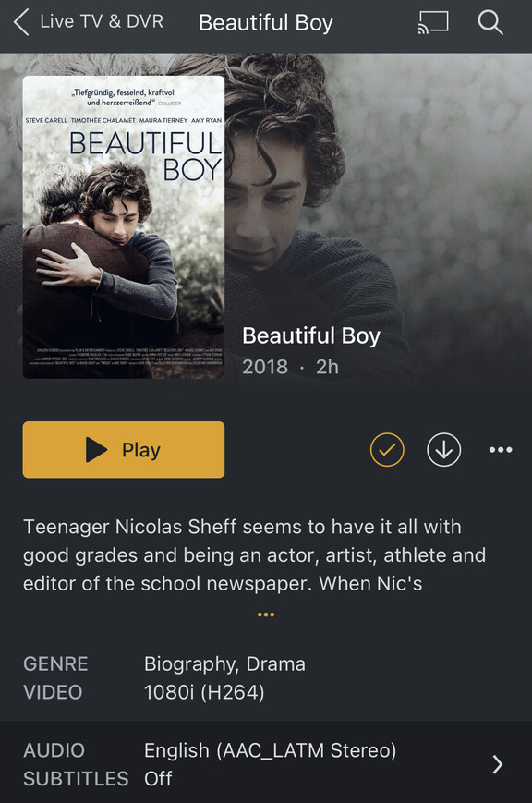Open the cast to device icon
This screenshot has width=532, height=803.
(x=433, y=22)
